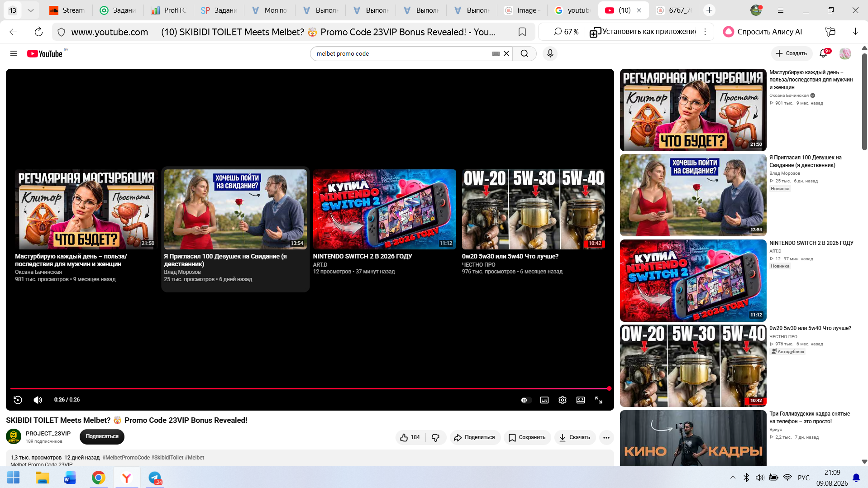Replay the video
Screen dimensions: 868x488
18,400
